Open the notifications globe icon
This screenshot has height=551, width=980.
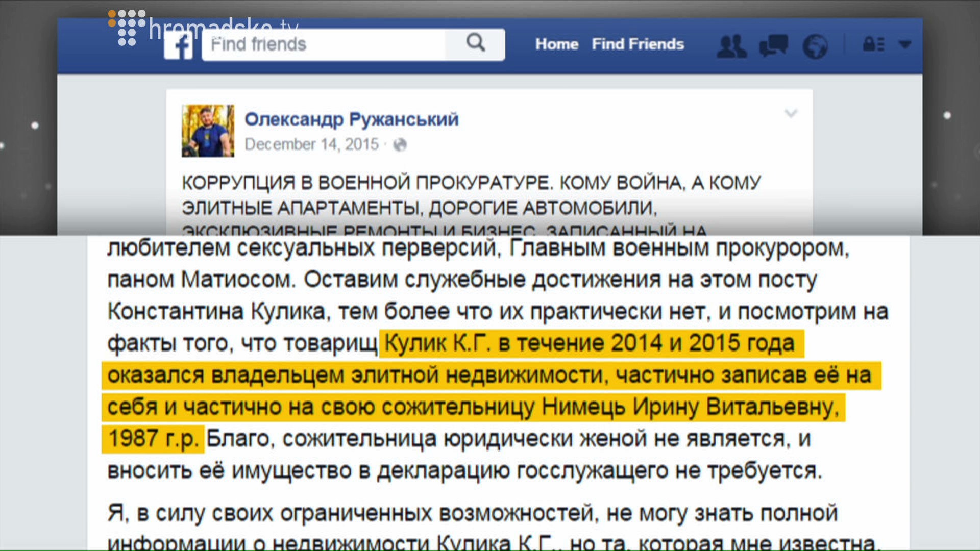click(815, 46)
